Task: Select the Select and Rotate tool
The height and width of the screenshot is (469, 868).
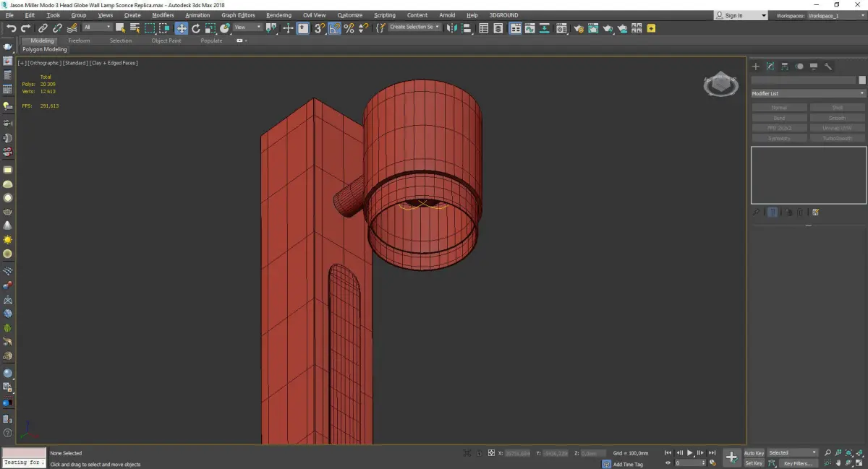Action: [196, 28]
